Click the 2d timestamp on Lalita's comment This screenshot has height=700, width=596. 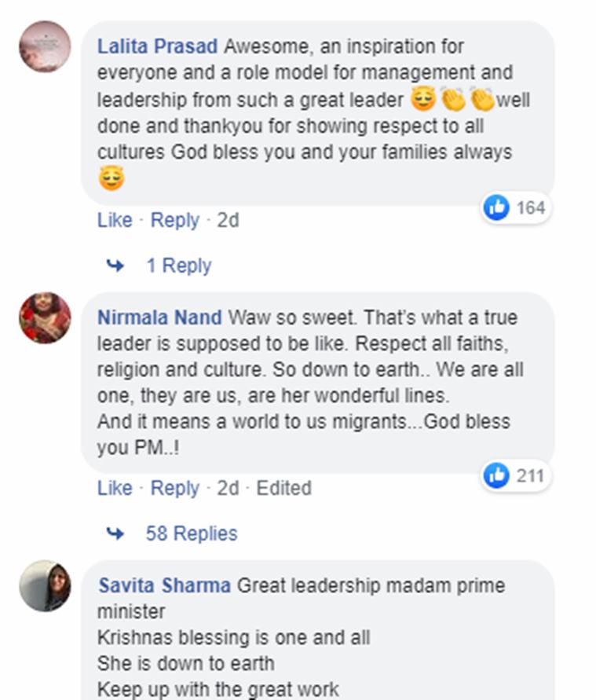pyautogui.click(x=228, y=221)
